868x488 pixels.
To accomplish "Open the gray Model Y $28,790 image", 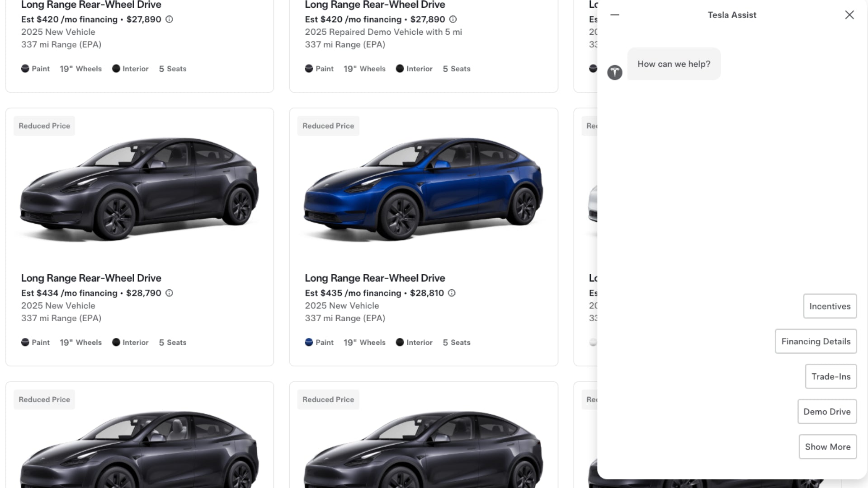I will point(139,190).
